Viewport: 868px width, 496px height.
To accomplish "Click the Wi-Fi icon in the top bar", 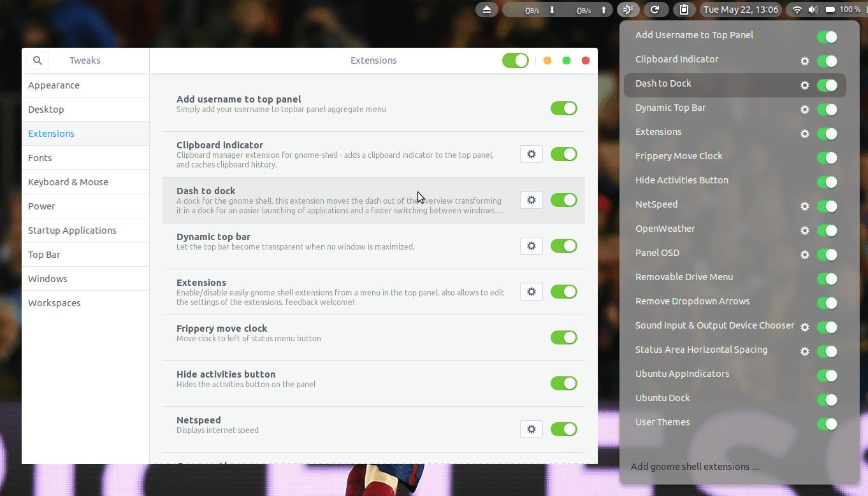I will 797,10.
